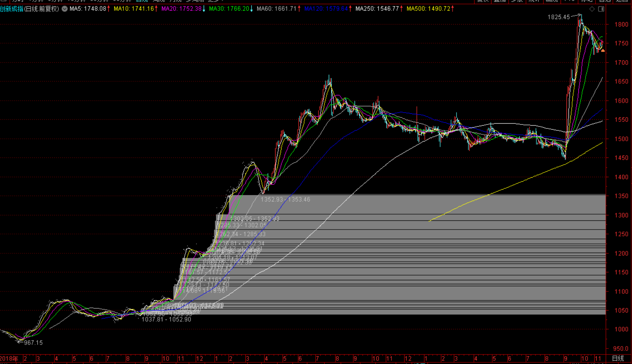Click the 1825.45 high price label

point(559,17)
